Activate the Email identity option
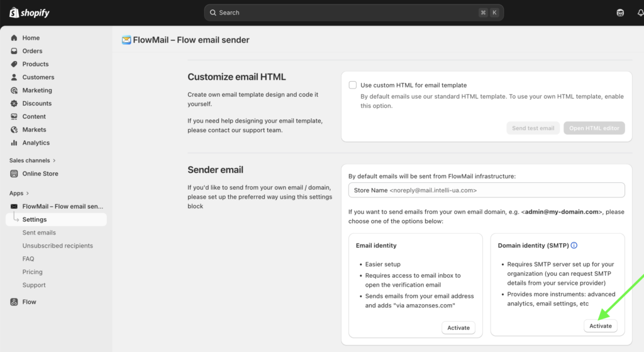 458,327
